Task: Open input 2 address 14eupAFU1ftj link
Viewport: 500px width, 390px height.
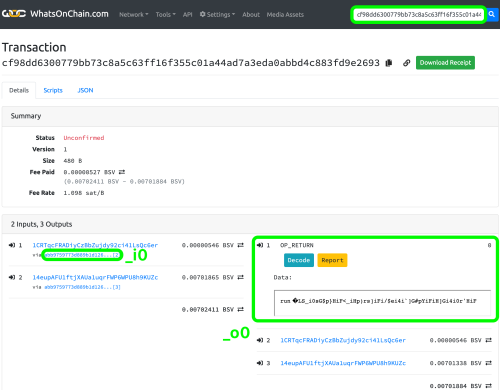Action: point(95,277)
